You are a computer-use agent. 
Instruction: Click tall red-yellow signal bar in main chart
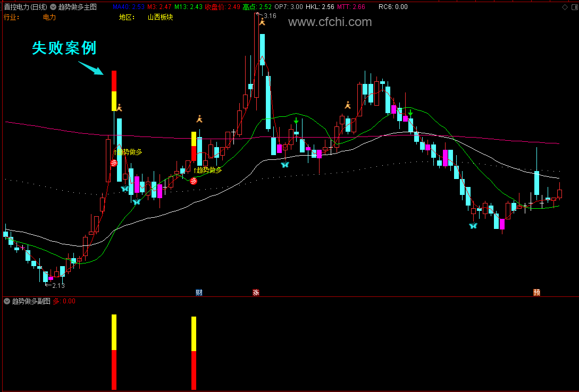[114, 91]
